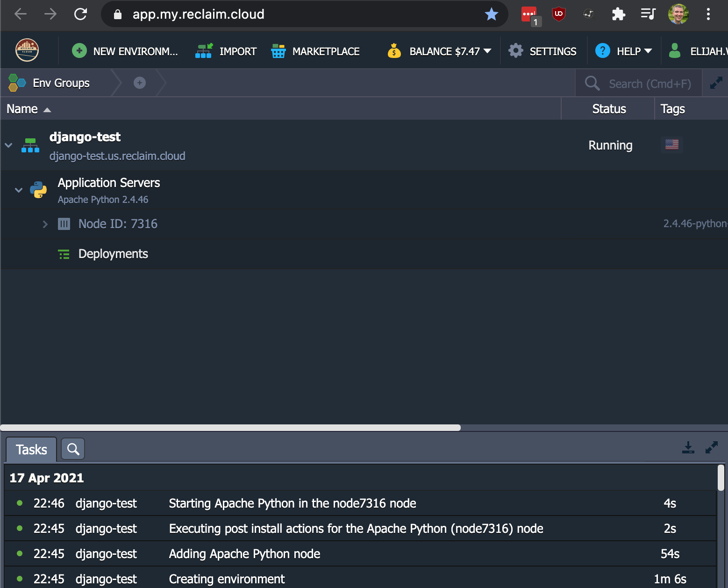Toggle the bookmark star for this page

click(x=492, y=14)
